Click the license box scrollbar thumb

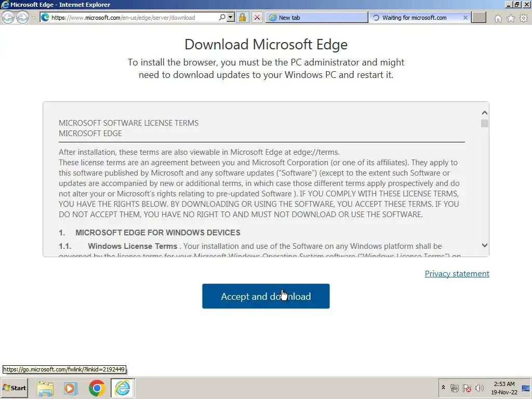485,124
